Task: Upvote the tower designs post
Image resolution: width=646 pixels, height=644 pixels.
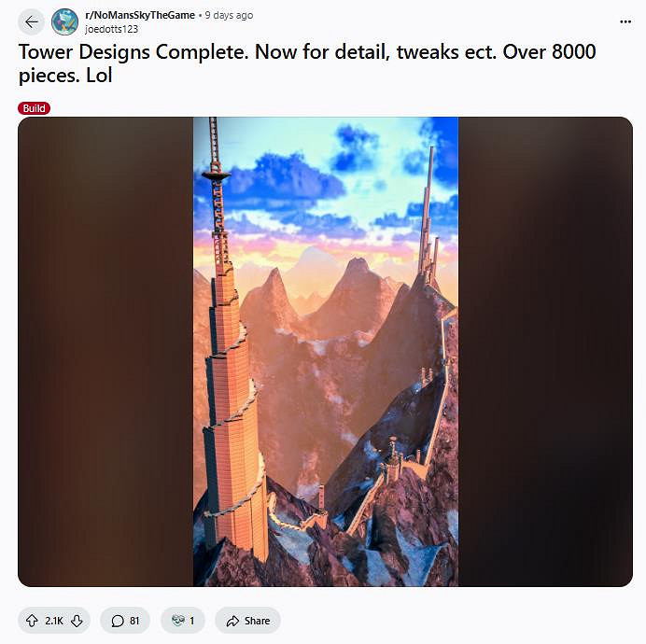Action: coord(32,621)
